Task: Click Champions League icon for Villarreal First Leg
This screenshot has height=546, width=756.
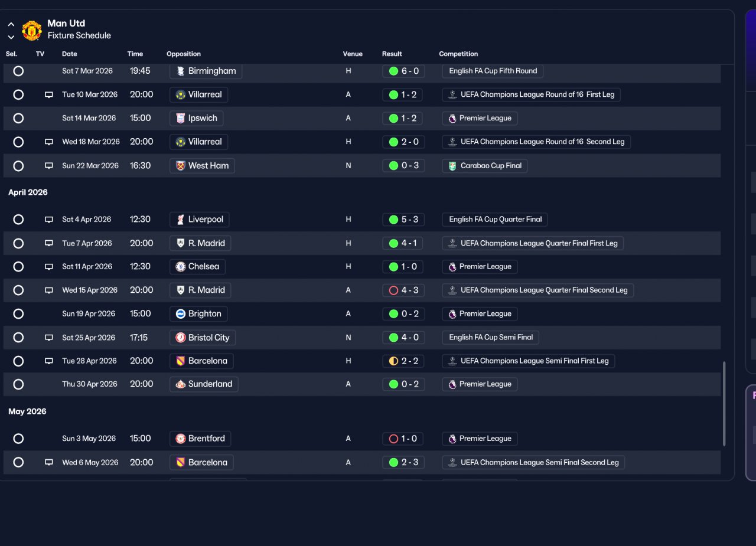Action: [452, 94]
